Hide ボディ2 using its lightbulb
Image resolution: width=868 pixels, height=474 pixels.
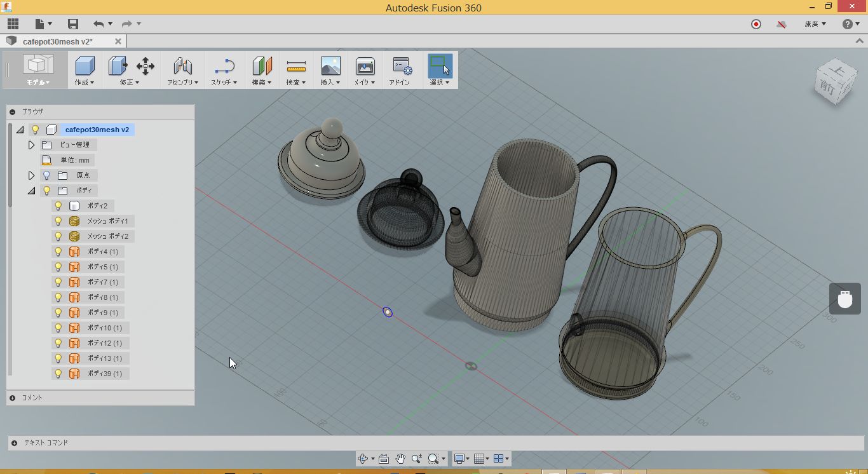(58, 206)
